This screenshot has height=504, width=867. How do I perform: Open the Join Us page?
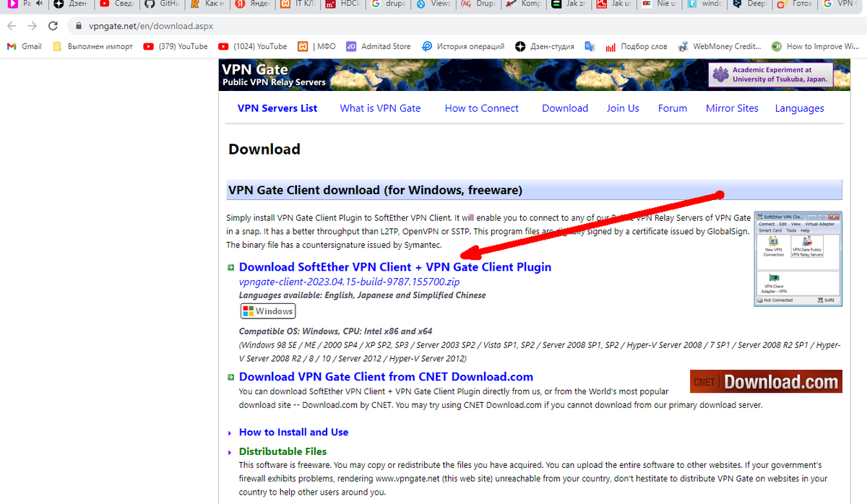[x=623, y=108]
